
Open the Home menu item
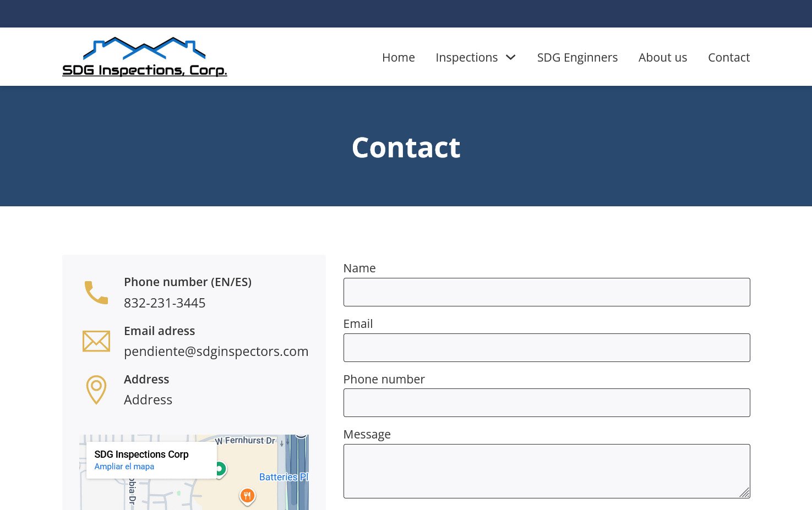[398, 57]
